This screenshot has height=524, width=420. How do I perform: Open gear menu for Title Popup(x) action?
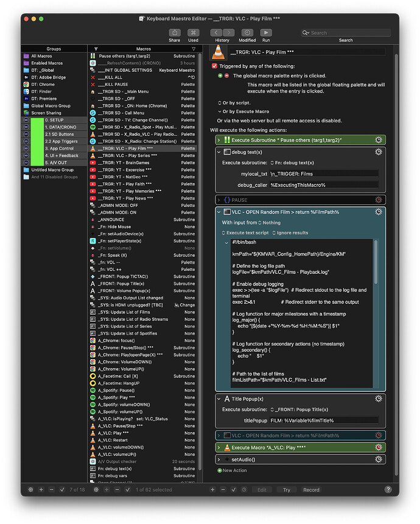tap(378, 399)
